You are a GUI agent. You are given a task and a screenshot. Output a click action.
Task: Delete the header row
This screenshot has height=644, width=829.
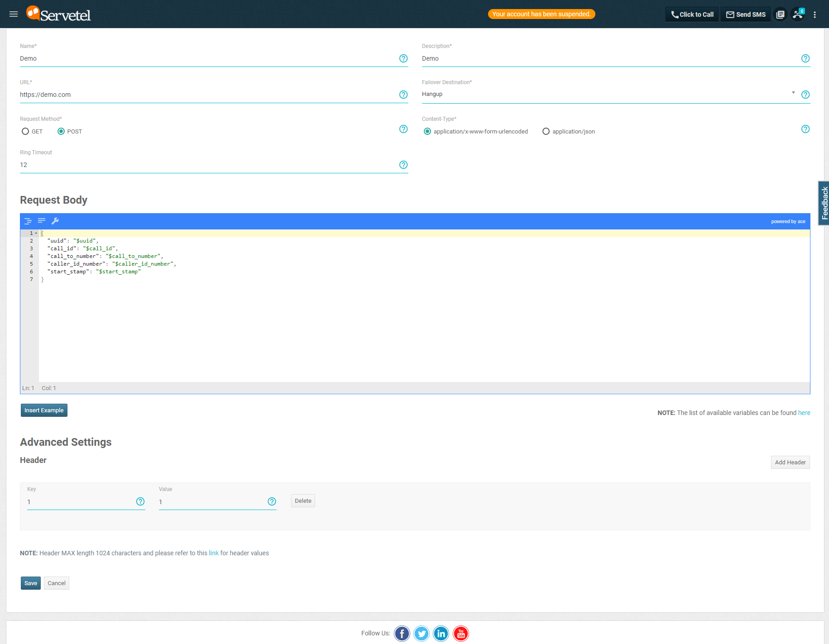tap(303, 501)
